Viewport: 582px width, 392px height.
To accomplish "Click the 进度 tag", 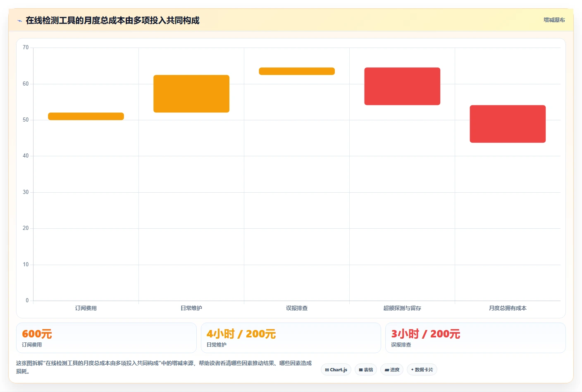I will pyautogui.click(x=392, y=370).
